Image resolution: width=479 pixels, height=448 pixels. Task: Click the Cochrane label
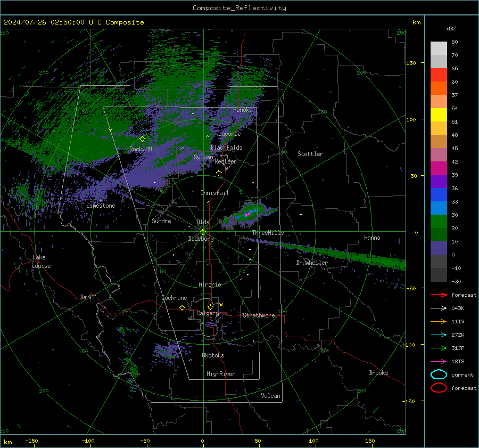[x=174, y=298]
